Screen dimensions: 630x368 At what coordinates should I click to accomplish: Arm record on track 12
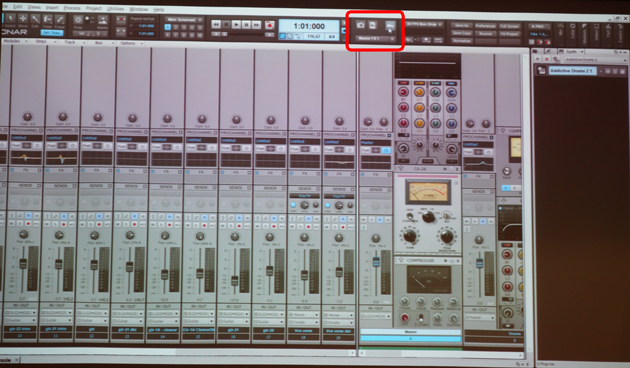[x=98, y=224]
